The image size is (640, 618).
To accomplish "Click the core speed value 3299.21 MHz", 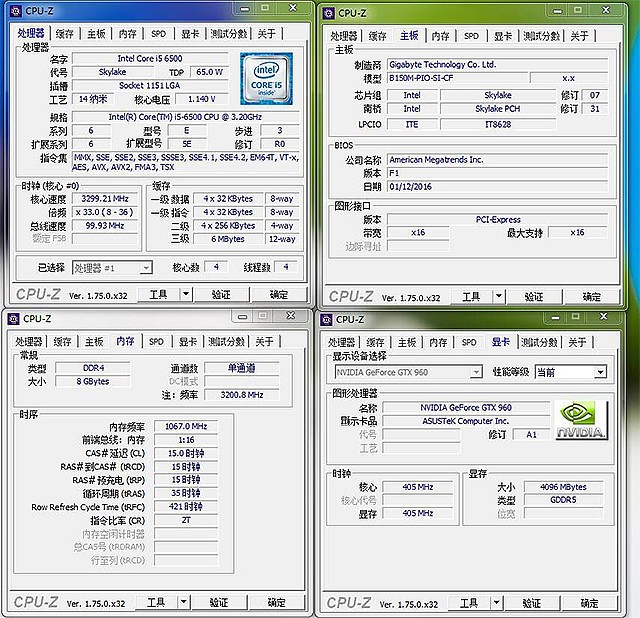I will [x=105, y=199].
